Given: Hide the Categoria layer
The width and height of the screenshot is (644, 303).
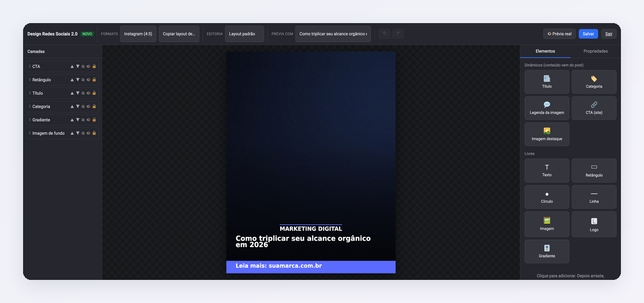Looking at the screenshot, I should pyautogui.click(x=89, y=106).
